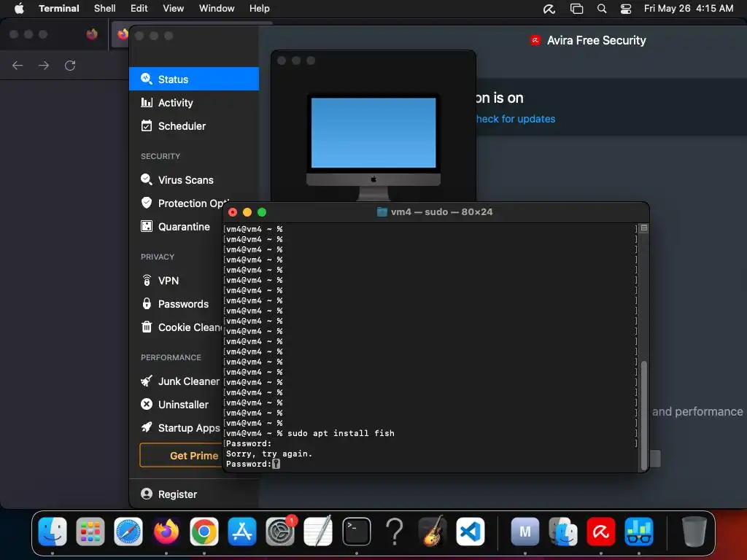747x560 pixels.
Task: Click the Protection Options shield icon
Action: (x=147, y=203)
